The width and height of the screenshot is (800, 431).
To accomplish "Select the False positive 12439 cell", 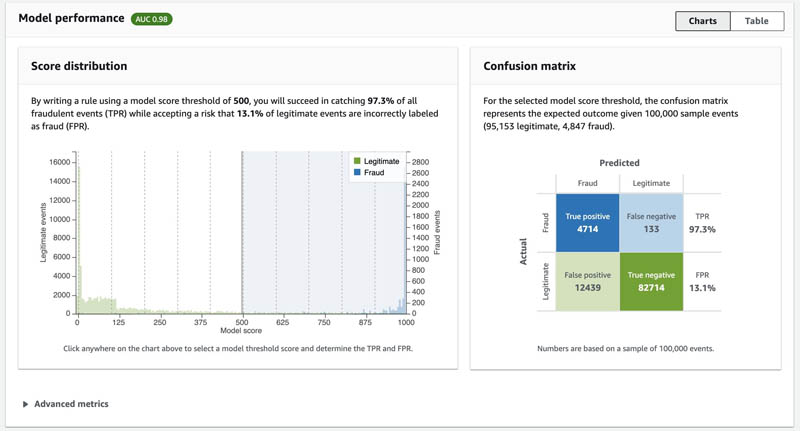I will tap(587, 282).
